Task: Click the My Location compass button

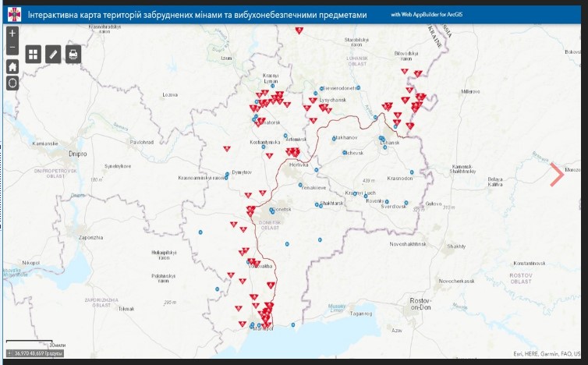Action: tap(12, 82)
